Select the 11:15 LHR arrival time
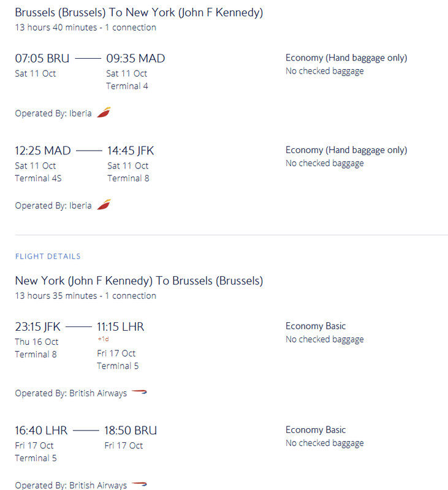The width and height of the screenshot is (448, 490). [x=120, y=326]
